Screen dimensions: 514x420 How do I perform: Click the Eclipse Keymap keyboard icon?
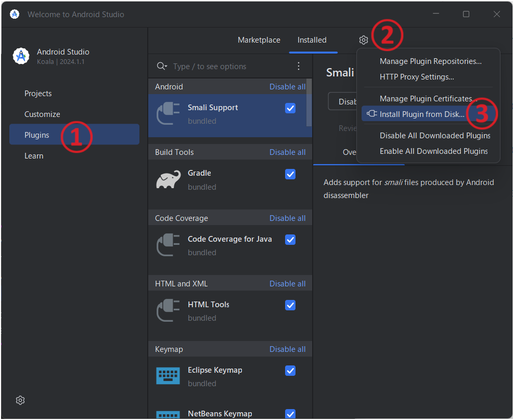coord(168,376)
